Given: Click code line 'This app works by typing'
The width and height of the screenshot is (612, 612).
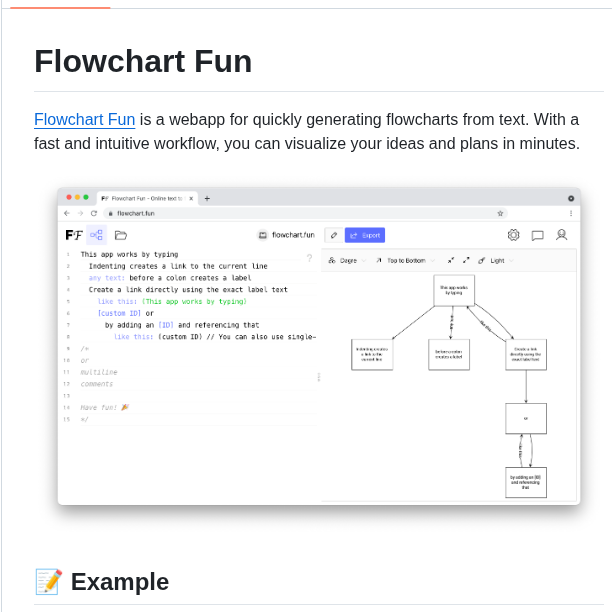Looking at the screenshot, I should click(129, 254).
